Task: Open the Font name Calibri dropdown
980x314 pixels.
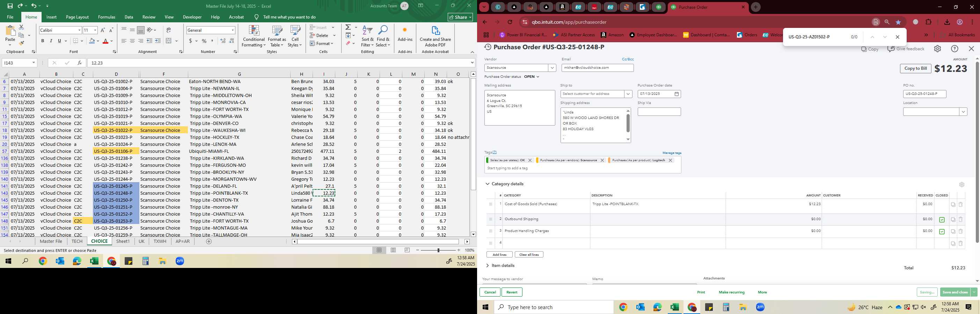Action: click(79, 30)
